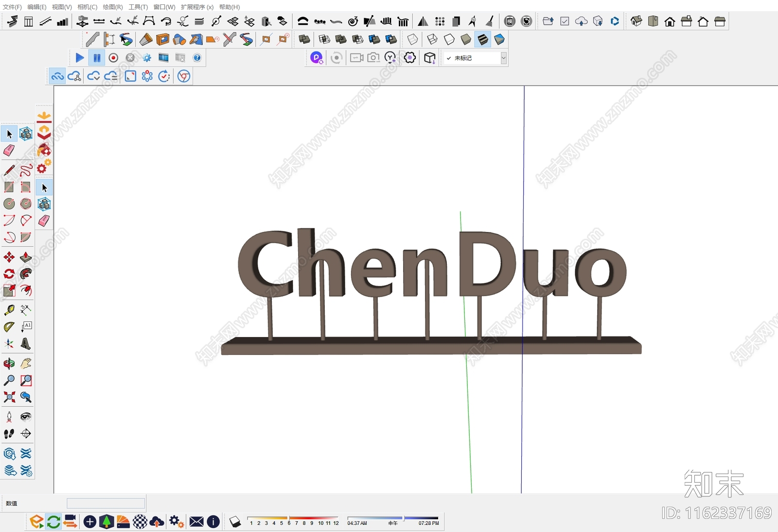Click the blue gear animation settings icon
The width and height of the screenshot is (778, 532).
(147, 58)
